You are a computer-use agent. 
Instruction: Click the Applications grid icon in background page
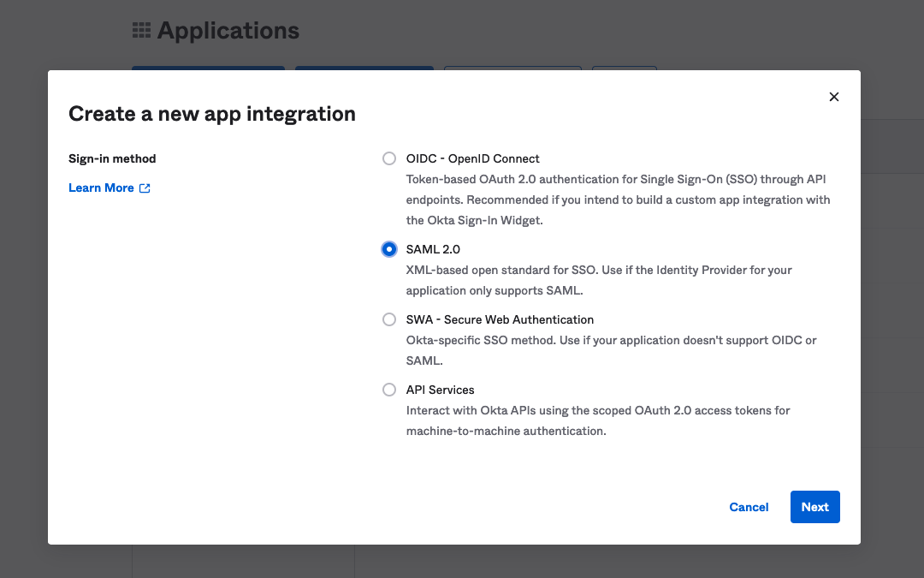pyautogui.click(x=141, y=30)
